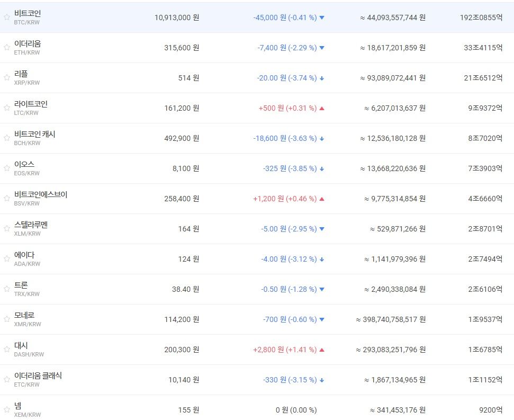Mark 이오스 EOS/KRW as favorite
Image resolution: width=514 pixels, height=420 pixels.
(6, 168)
